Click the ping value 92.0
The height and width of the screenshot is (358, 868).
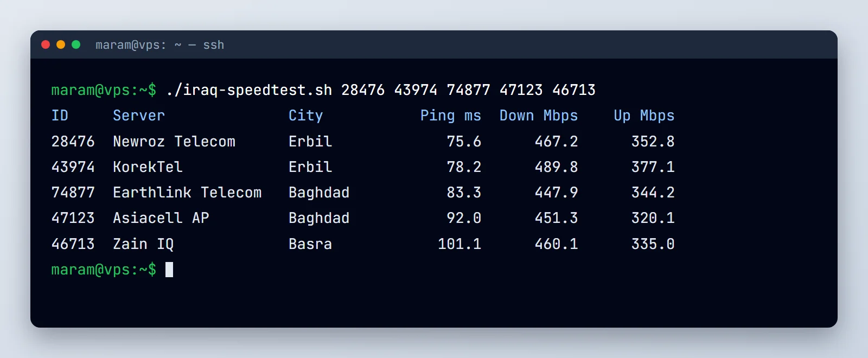[464, 218]
